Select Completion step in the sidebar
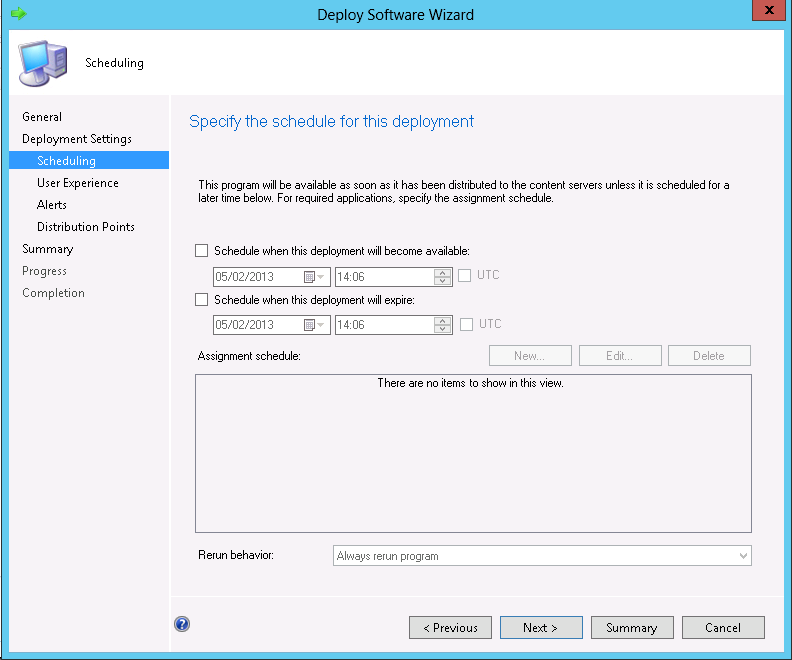The width and height of the screenshot is (792, 660). pos(53,293)
